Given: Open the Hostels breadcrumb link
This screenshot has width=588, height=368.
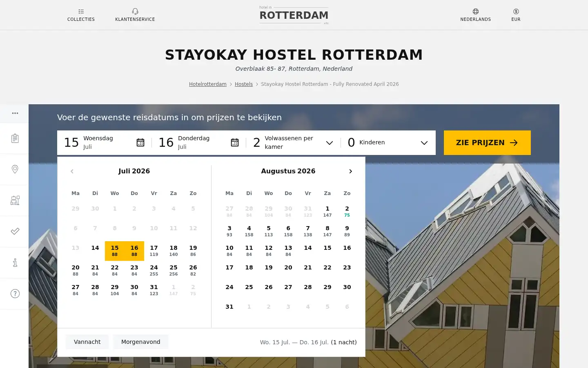Looking at the screenshot, I should [244, 84].
